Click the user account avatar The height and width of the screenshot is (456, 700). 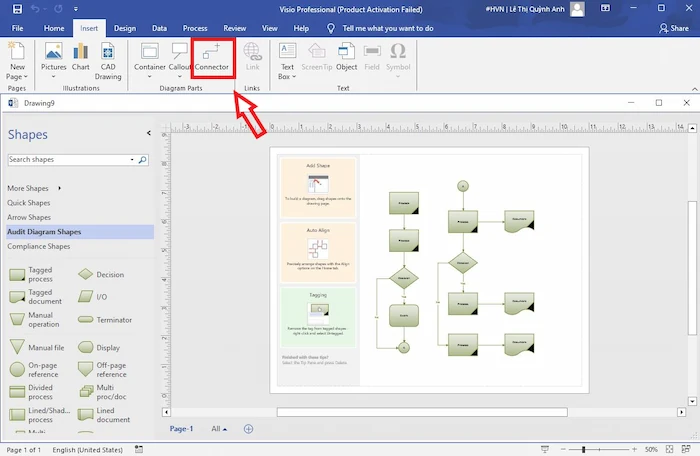[x=577, y=9]
